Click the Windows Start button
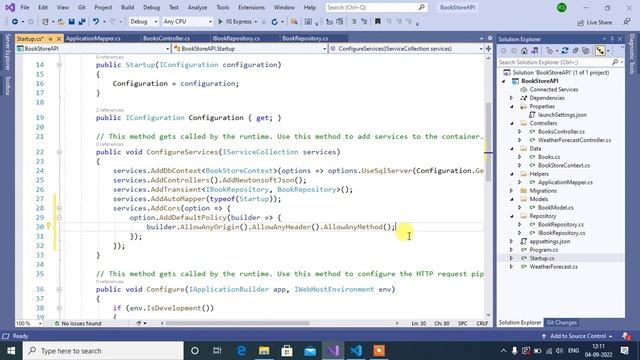The height and width of the screenshot is (360, 640). pos(11,351)
